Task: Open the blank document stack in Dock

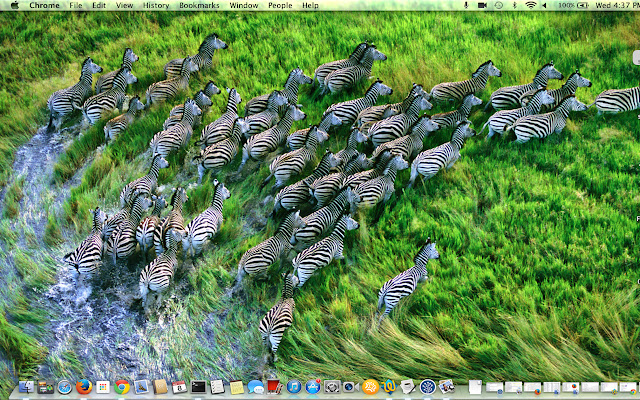Action: pyautogui.click(x=475, y=387)
